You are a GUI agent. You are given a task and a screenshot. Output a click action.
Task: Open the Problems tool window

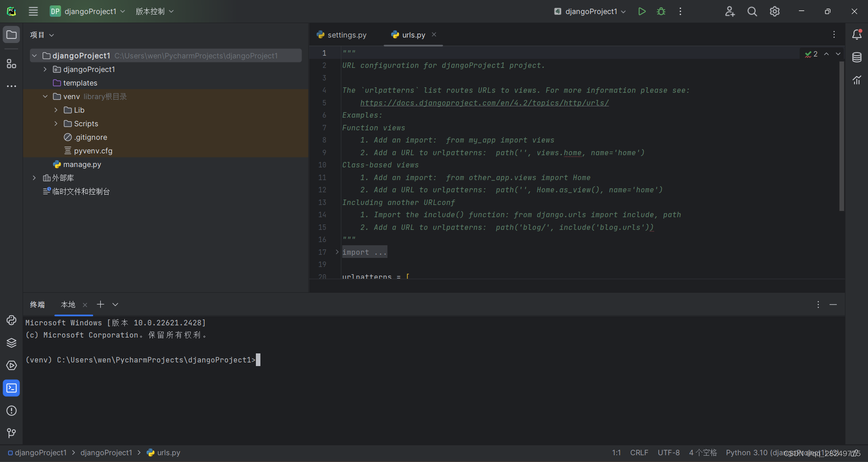coord(11,411)
